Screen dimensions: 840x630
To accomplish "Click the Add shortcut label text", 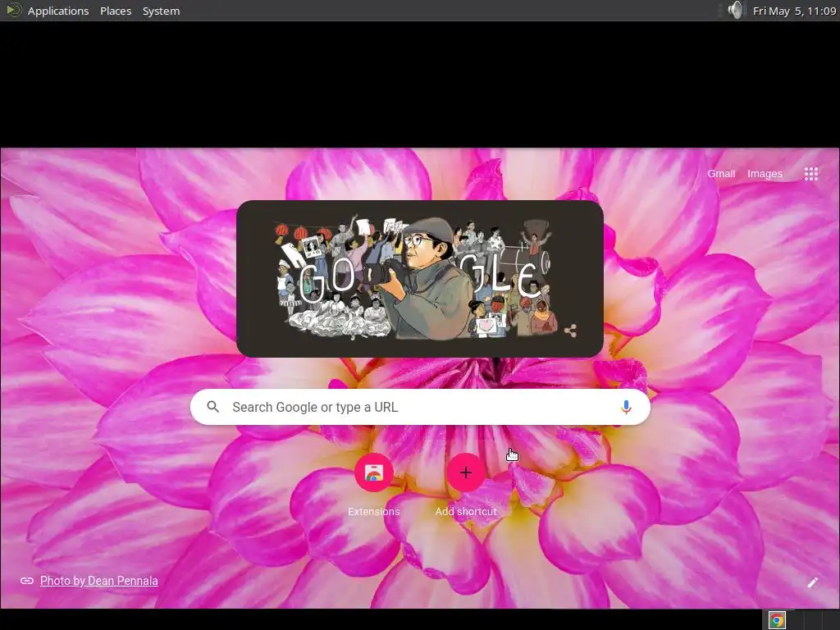I will pyautogui.click(x=466, y=512).
